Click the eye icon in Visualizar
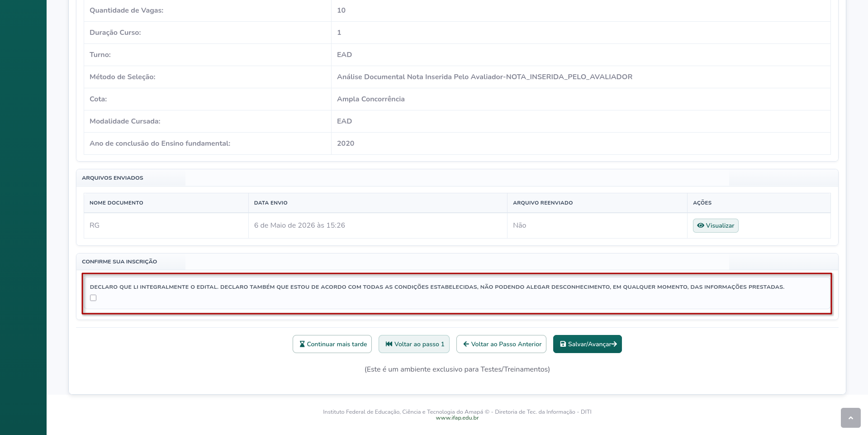Image resolution: width=868 pixels, height=435 pixels. 701,225
